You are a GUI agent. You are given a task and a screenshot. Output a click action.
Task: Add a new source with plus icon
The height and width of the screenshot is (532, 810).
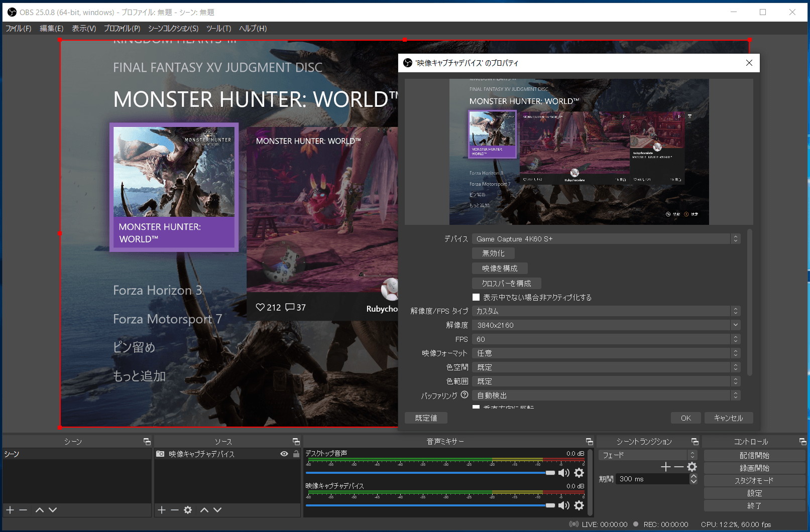click(x=162, y=510)
